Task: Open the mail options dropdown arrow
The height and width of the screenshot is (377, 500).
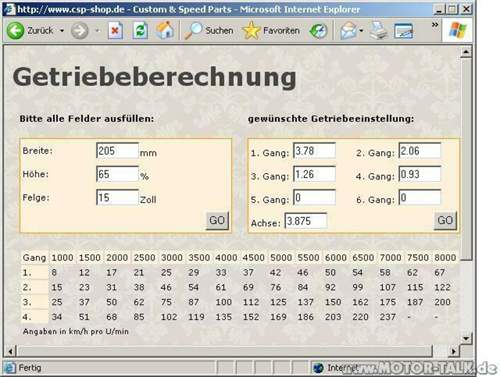Action: pyautogui.click(x=361, y=31)
